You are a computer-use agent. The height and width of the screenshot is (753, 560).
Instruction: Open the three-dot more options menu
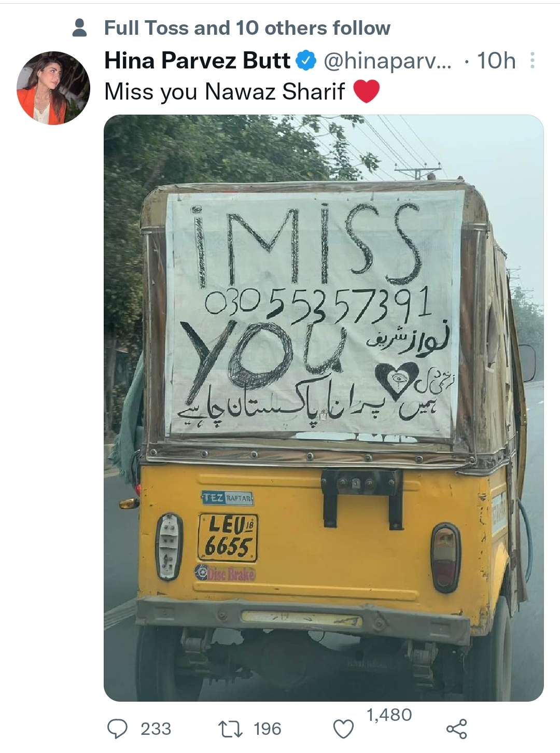[x=532, y=61]
